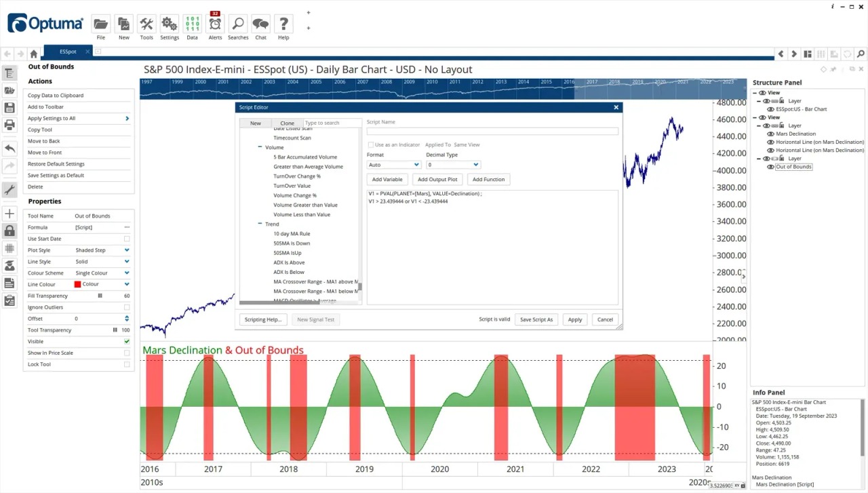Click the Type to search field
Image resolution: width=868 pixels, height=493 pixels.
tap(332, 123)
